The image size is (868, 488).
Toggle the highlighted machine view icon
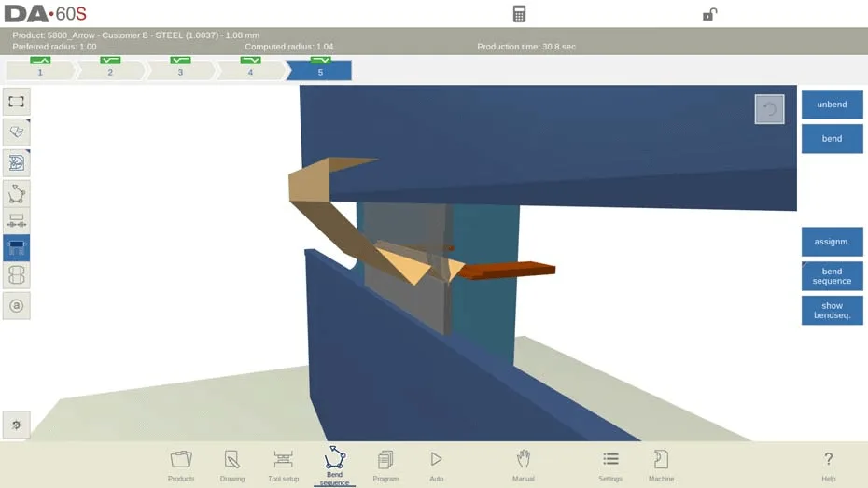[17, 247]
